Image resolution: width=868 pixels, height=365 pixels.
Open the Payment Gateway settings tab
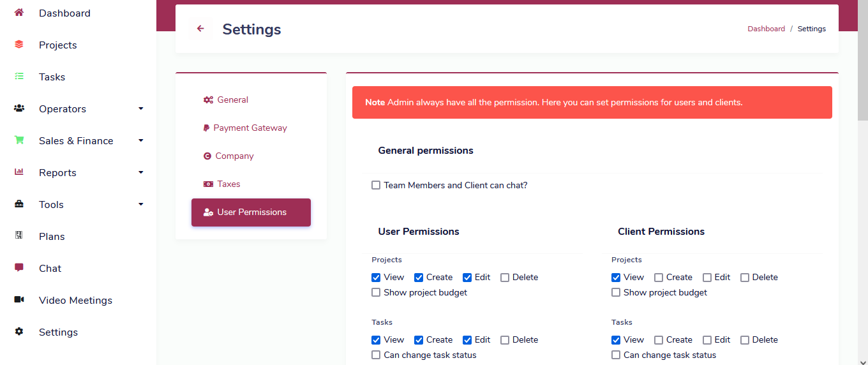(250, 128)
